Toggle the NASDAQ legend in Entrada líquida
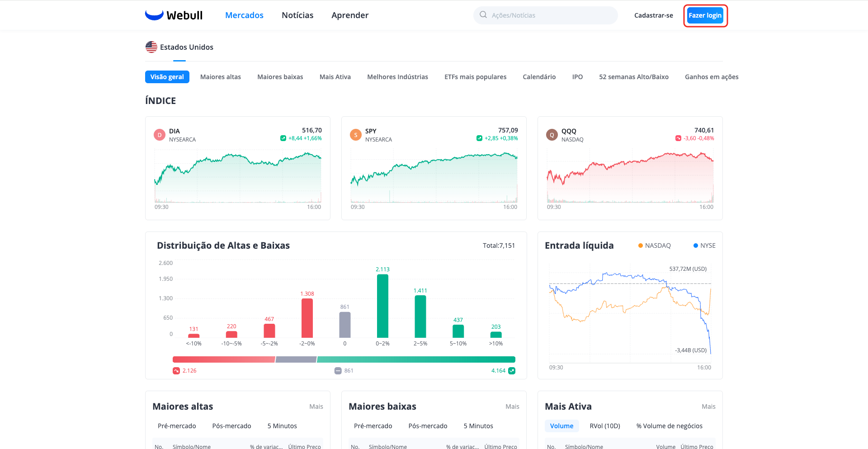The height and width of the screenshot is (449, 868). coord(654,246)
